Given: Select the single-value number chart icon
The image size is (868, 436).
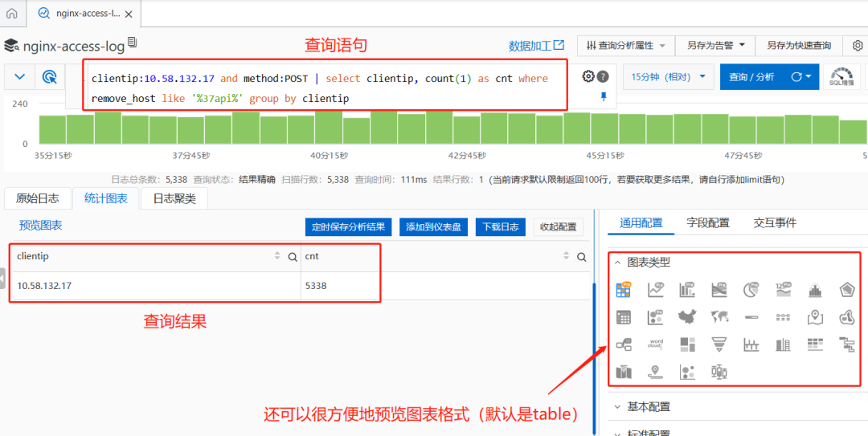Looking at the screenshot, I should [x=784, y=288].
